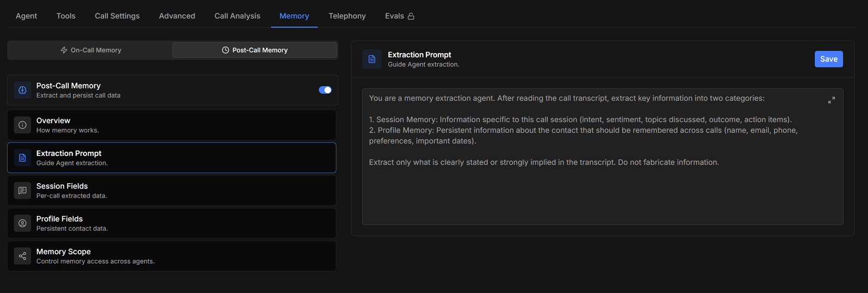The image size is (868, 293).
Task: Click the document icon in the panel header
Action: [372, 59]
